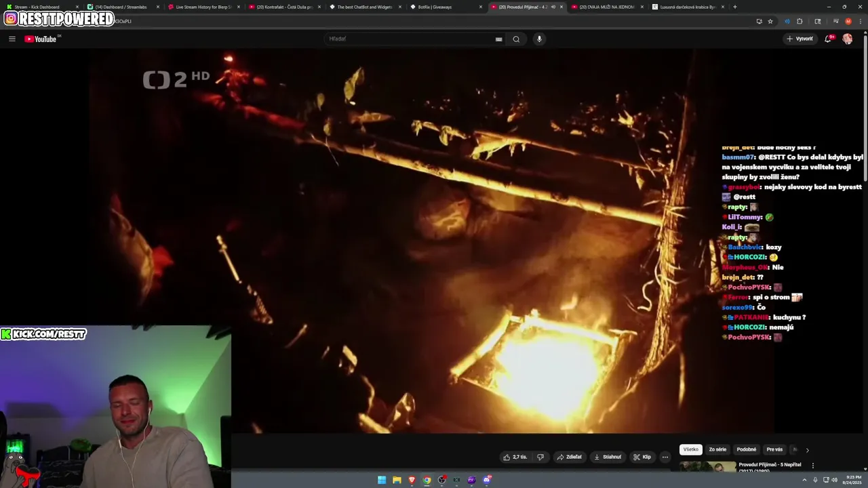Image resolution: width=868 pixels, height=488 pixels.
Task: Select the Podobné filter chip
Action: click(x=747, y=449)
